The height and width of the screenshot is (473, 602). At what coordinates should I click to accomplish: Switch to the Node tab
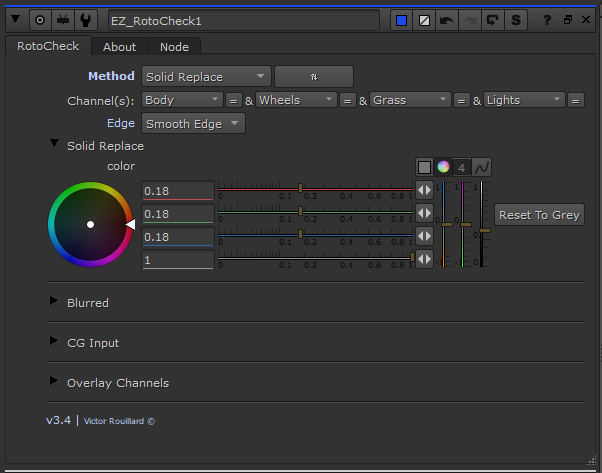[175, 46]
